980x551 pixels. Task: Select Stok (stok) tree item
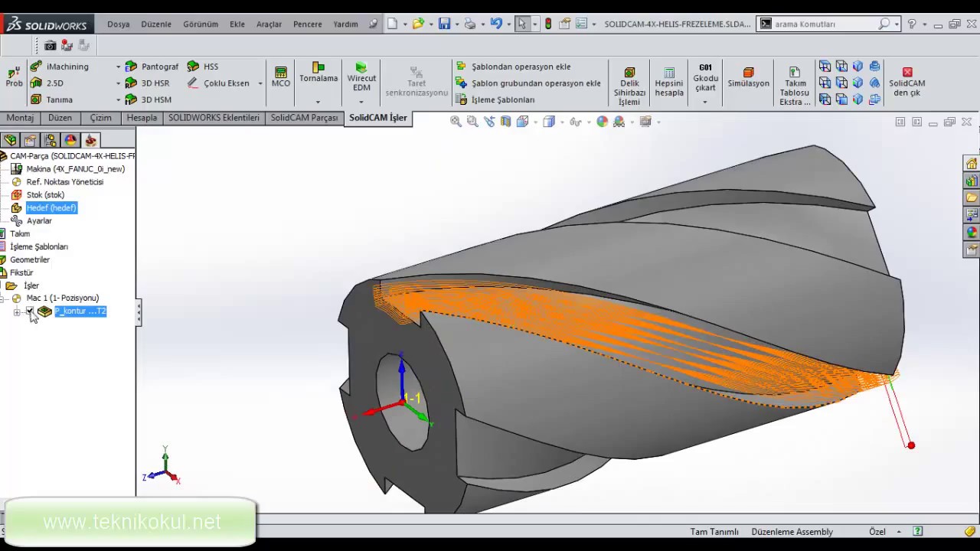pyautogui.click(x=45, y=195)
